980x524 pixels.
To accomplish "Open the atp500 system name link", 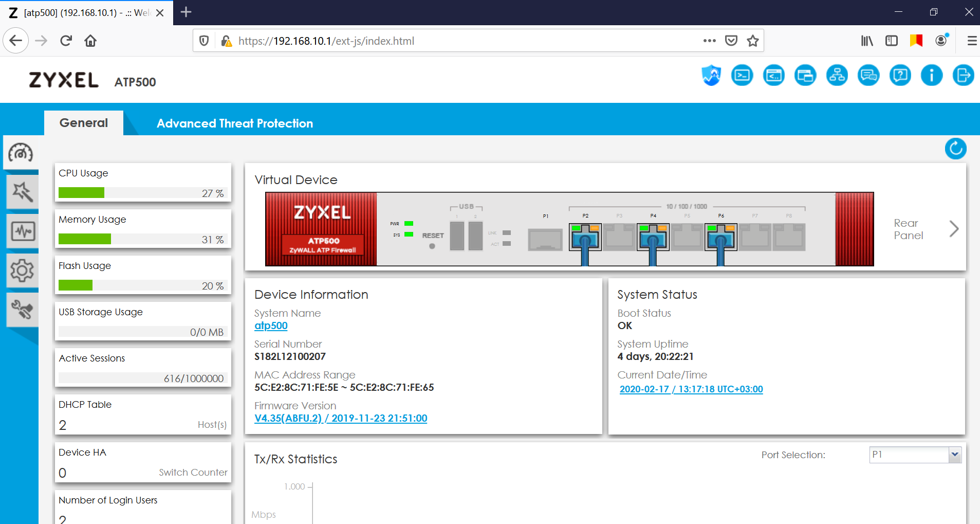I will (271, 326).
